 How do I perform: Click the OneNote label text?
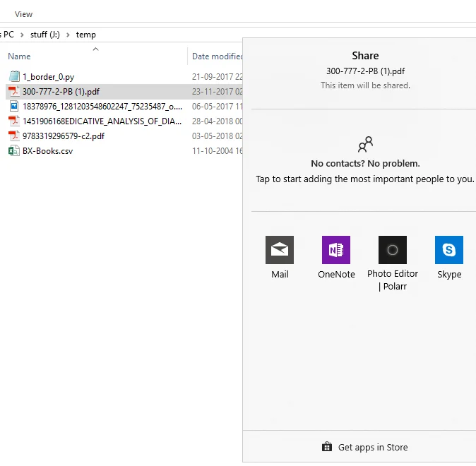[x=336, y=275]
